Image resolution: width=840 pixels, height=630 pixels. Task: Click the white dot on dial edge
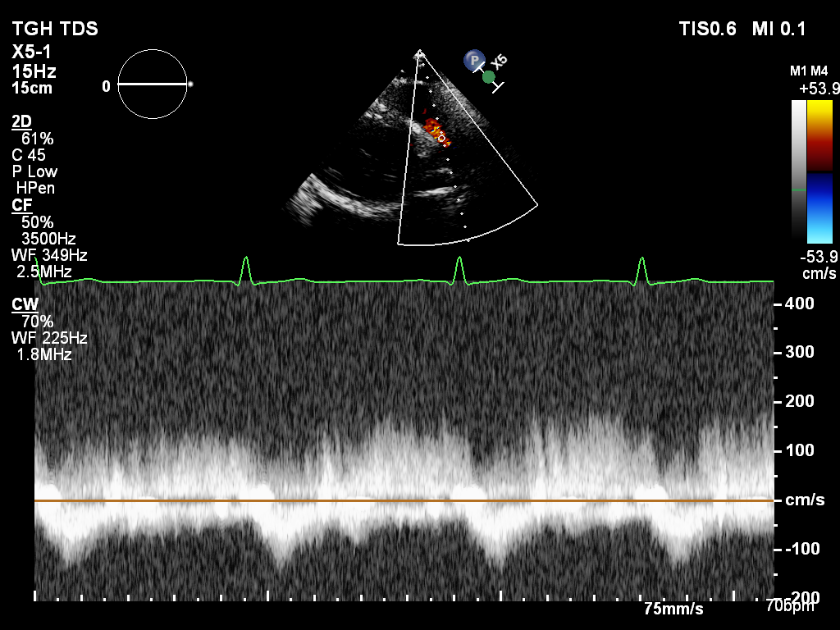pyautogui.click(x=190, y=84)
